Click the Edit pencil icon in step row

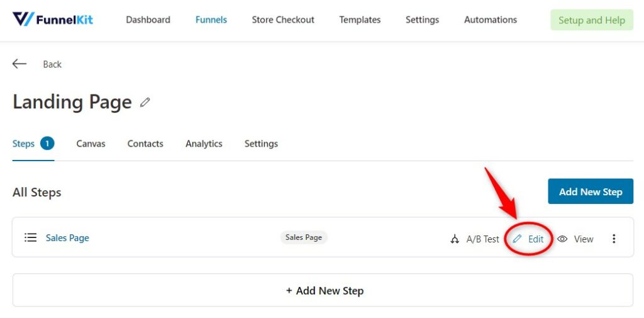517,239
